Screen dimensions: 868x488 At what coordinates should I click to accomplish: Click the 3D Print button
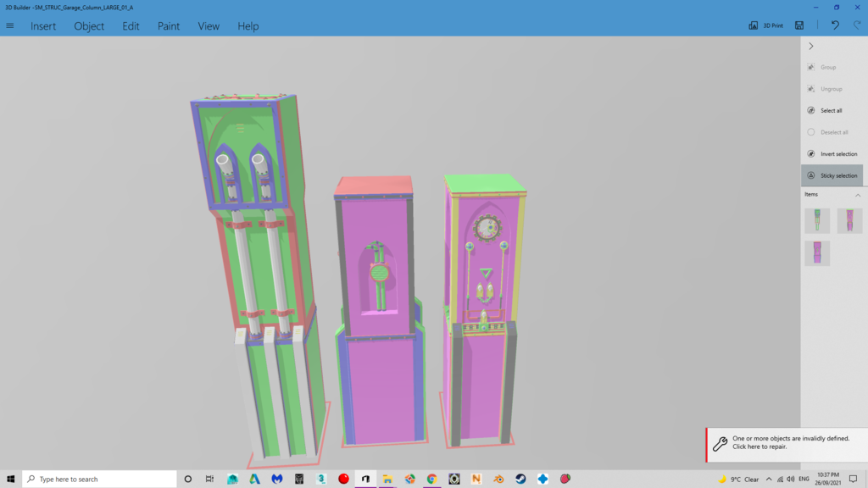coord(765,26)
